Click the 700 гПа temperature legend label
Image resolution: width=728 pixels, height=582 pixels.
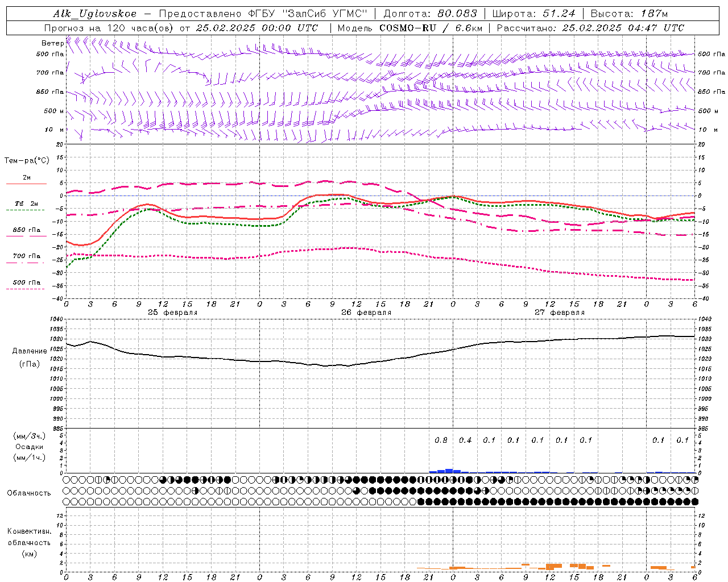[x=27, y=256]
